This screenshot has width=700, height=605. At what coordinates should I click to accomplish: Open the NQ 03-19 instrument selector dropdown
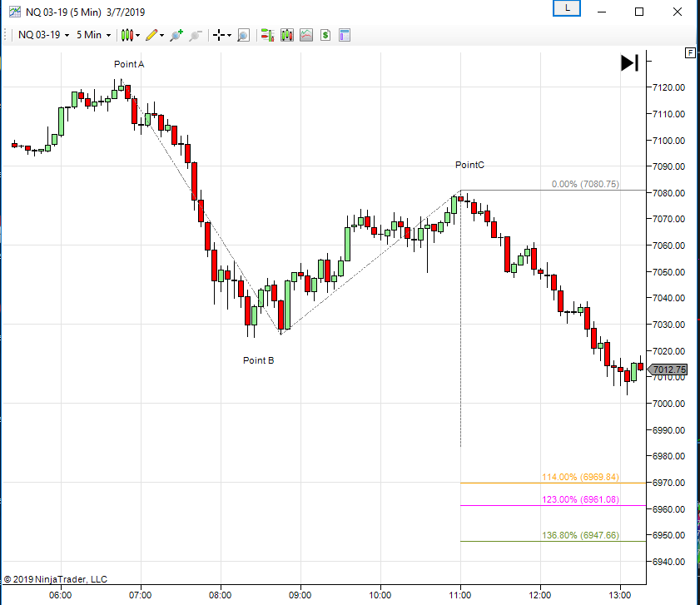tap(44, 35)
